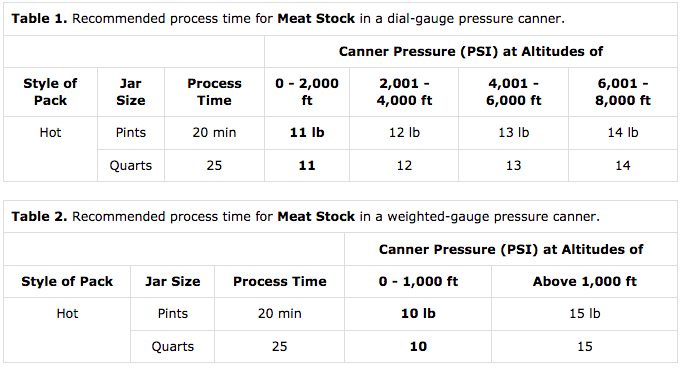Click the 14 lb cell in Table 1
The width and height of the screenshot is (684, 371).
pyautogui.click(x=622, y=132)
